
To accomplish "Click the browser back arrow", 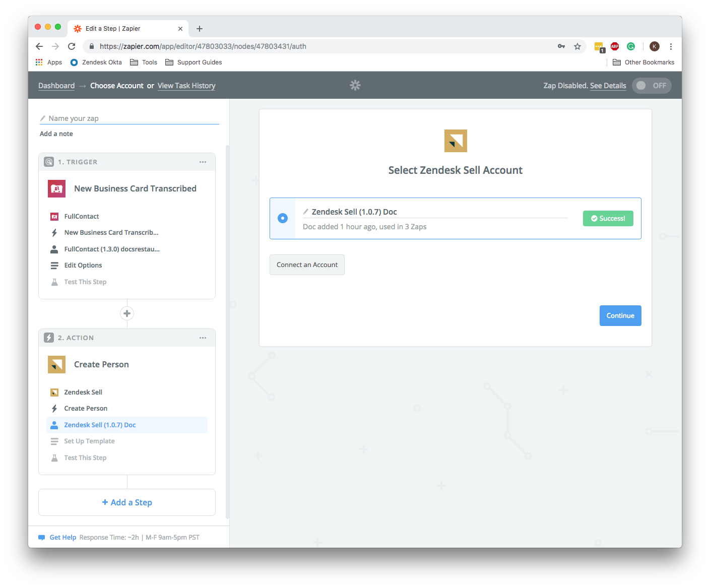I will 39,46.
